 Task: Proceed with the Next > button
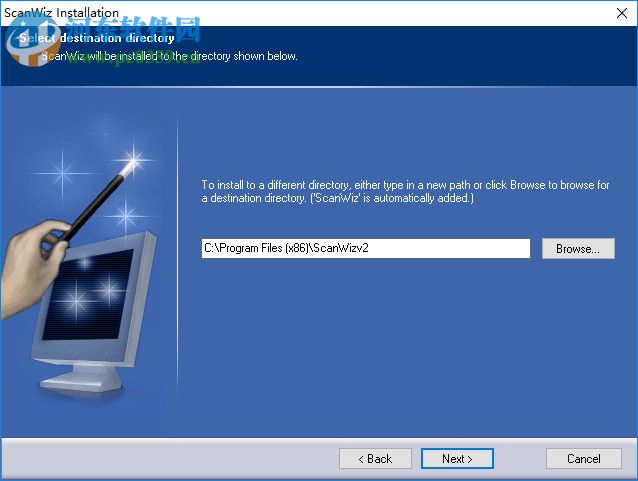457,459
